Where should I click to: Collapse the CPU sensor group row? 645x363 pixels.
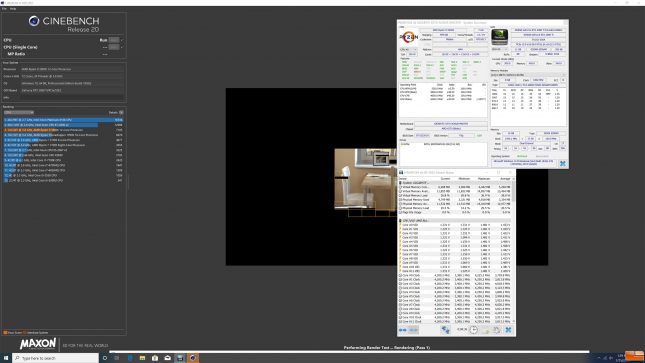coord(456,221)
